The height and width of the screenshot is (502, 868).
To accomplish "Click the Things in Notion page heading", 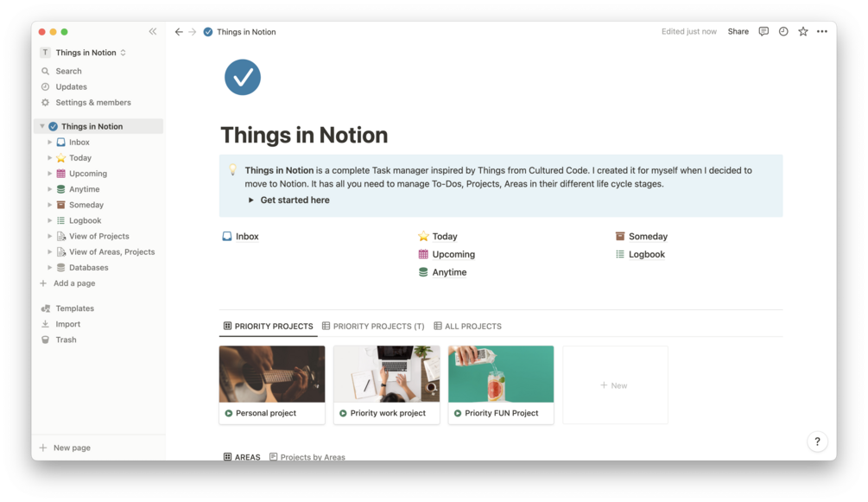I will click(x=304, y=135).
